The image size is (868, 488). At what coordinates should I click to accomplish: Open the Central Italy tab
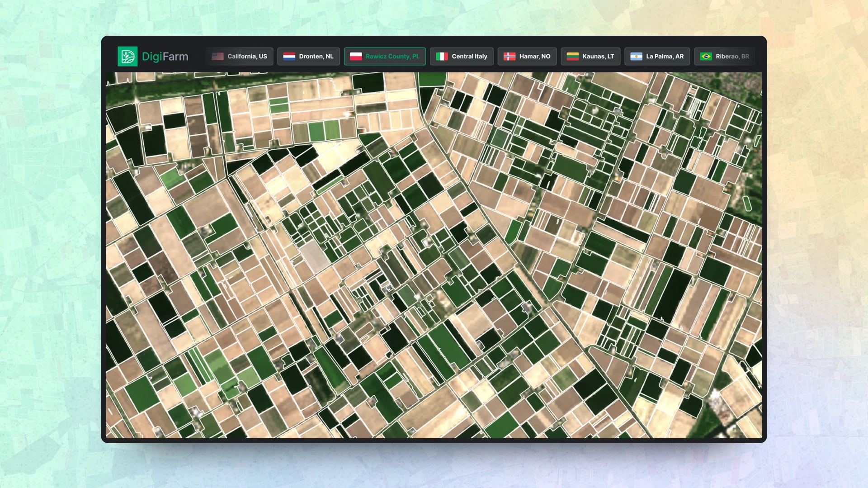coord(462,57)
